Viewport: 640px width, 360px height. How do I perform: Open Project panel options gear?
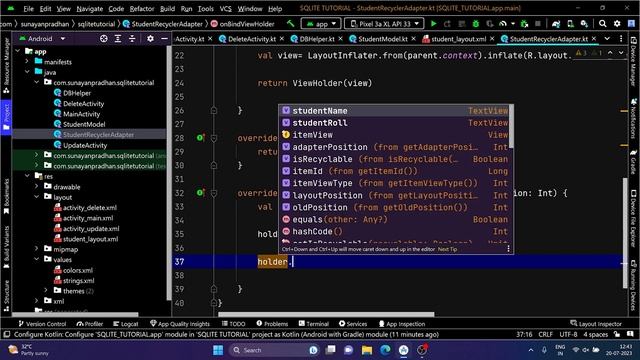click(x=150, y=38)
